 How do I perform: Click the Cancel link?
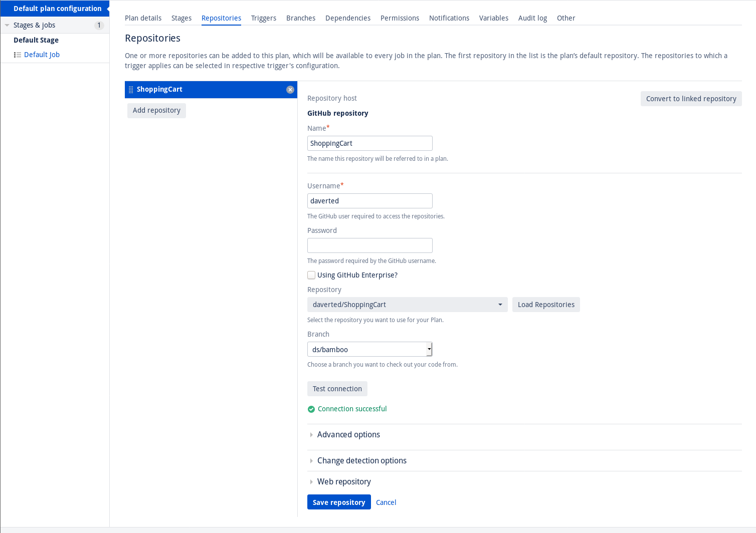(x=386, y=502)
